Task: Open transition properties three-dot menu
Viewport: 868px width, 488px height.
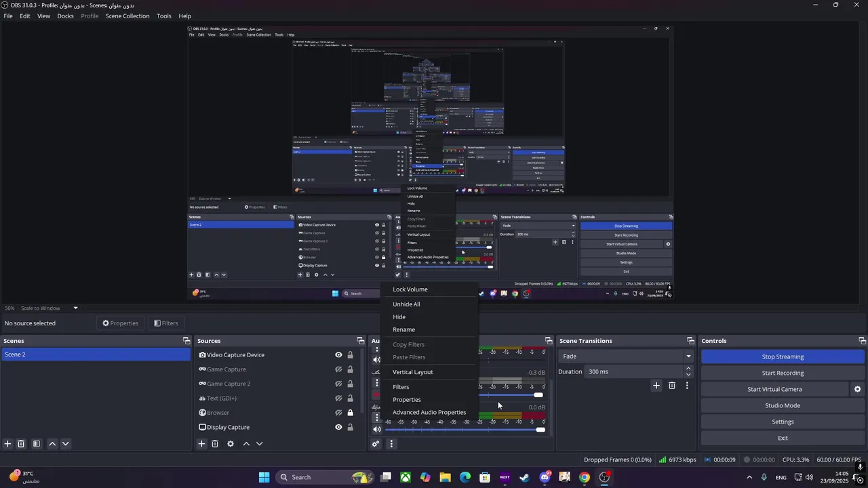Action: (687, 386)
